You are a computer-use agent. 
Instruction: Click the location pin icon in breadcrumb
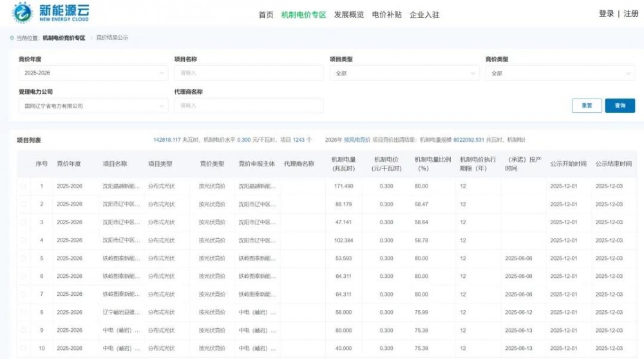tap(12, 38)
